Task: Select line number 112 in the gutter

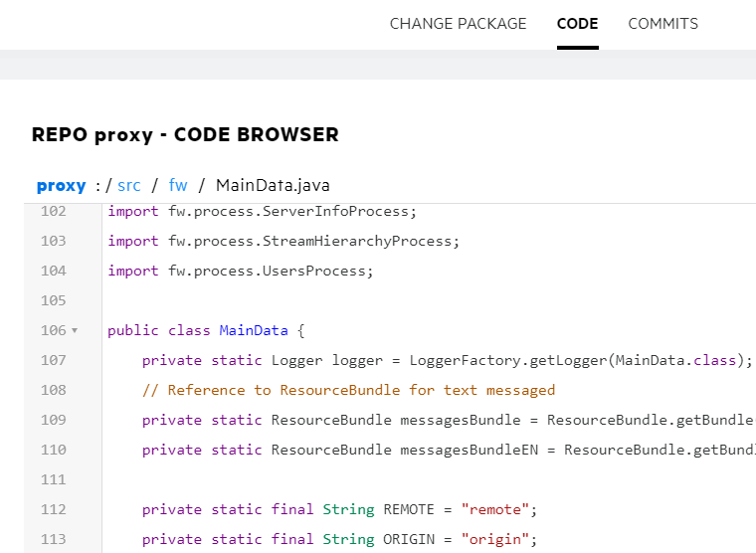Action: [53, 509]
